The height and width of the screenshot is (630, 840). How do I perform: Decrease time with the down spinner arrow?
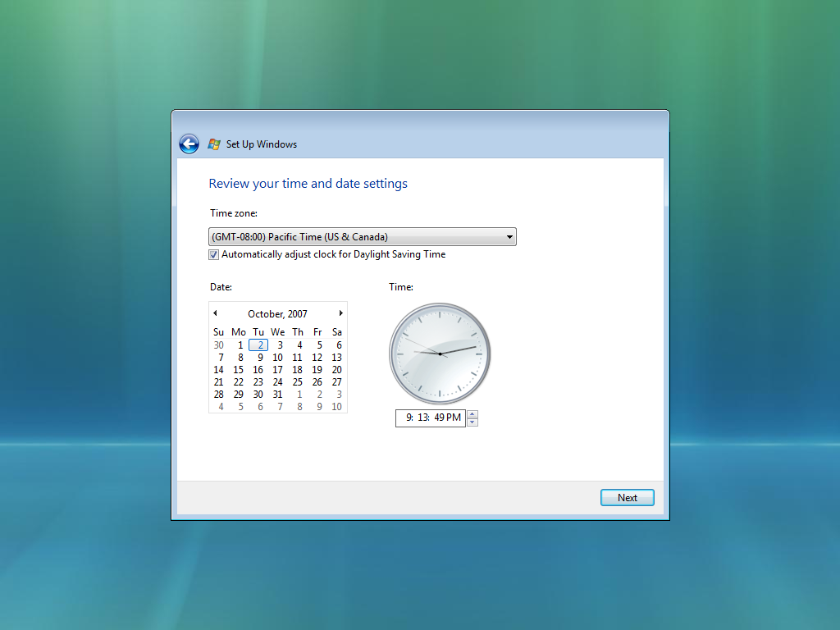coord(472,422)
